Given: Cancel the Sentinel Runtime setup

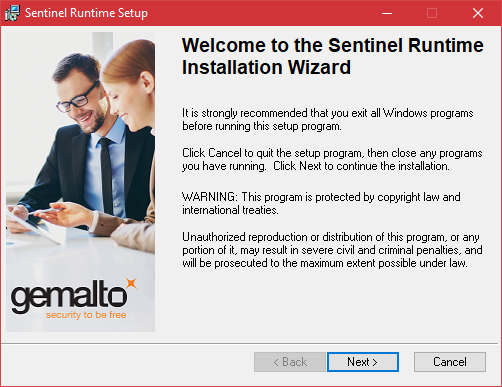Looking at the screenshot, I should (450, 362).
